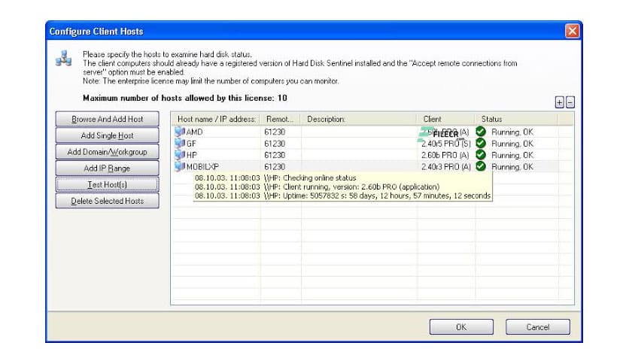
Task: Sort by the Status column header
Action: click(517, 119)
